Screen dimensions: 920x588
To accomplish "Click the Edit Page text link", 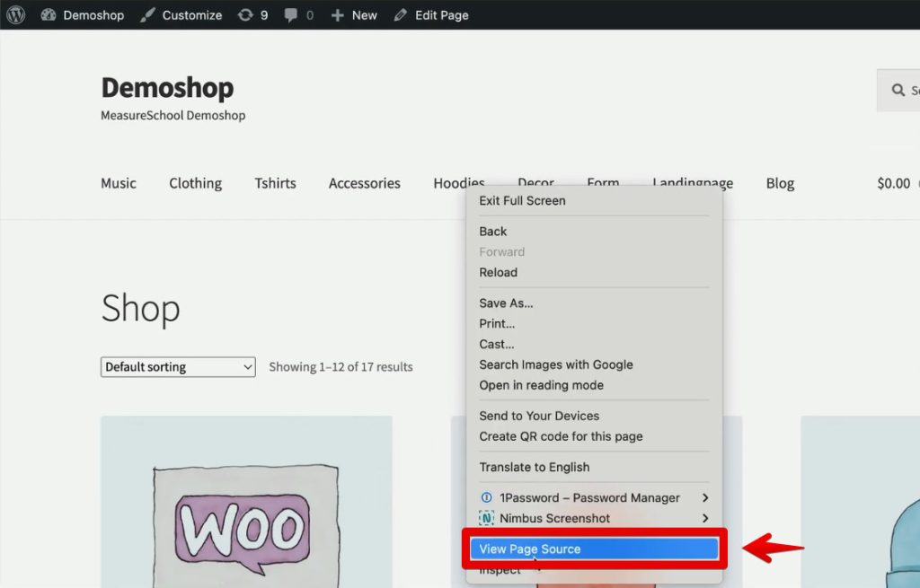I will (442, 15).
